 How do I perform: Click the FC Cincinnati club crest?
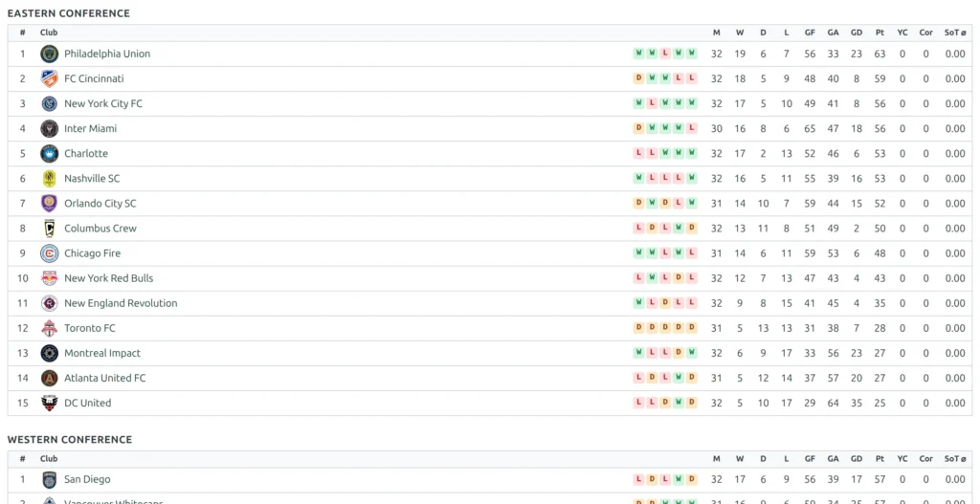tap(50, 78)
